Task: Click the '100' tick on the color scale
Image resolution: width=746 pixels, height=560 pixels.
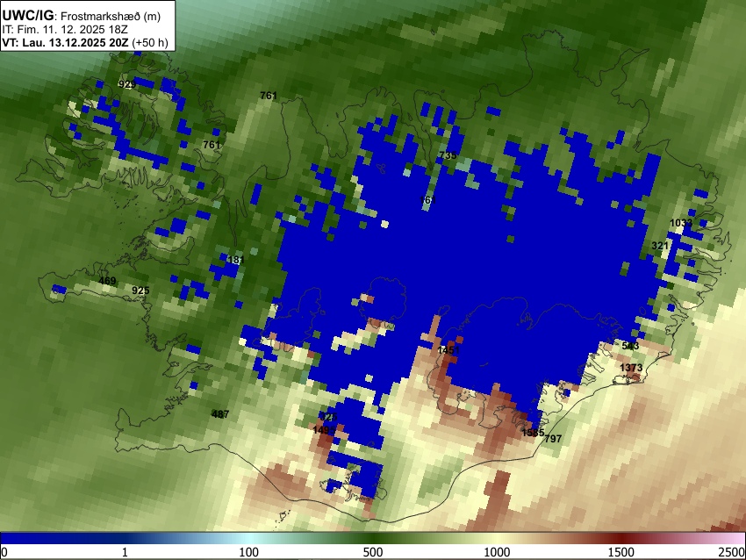Action: click(x=249, y=552)
